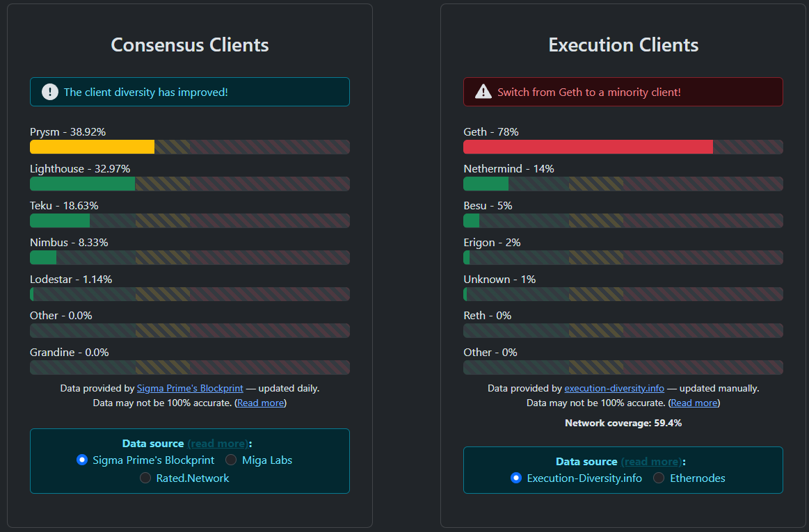Click the yellow Prysm progress bar
This screenshot has height=532, width=809.
(92, 147)
